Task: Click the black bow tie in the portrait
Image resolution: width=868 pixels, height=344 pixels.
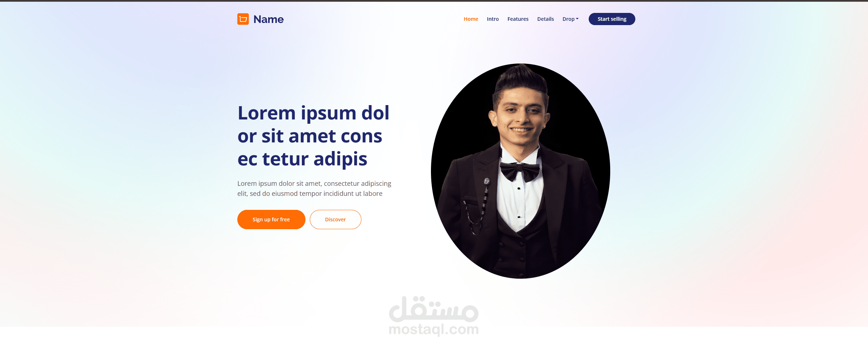Action: (520, 171)
